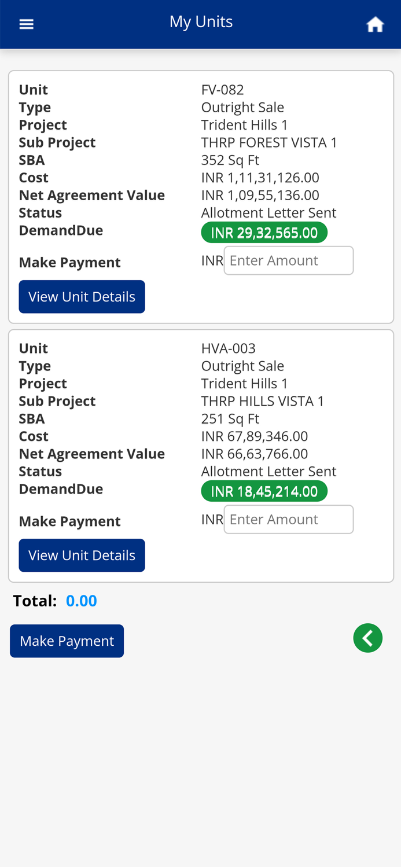
Task: Click the DemandDue badge for unit FV-082
Action: tap(264, 233)
